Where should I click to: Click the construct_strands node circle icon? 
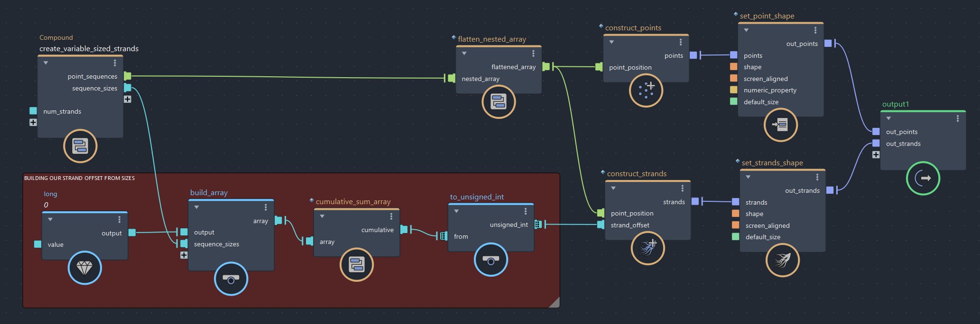click(x=647, y=248)
